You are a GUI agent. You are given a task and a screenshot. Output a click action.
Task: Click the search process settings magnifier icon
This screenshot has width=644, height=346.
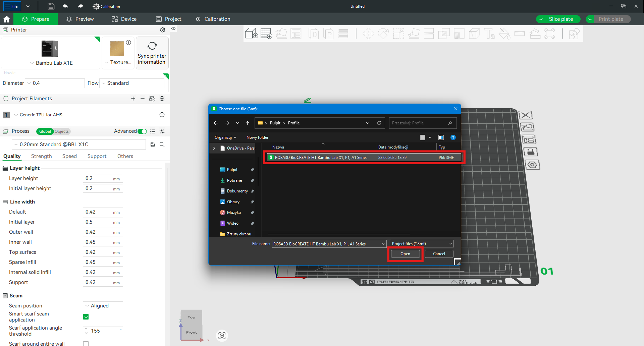pos(162,145)
